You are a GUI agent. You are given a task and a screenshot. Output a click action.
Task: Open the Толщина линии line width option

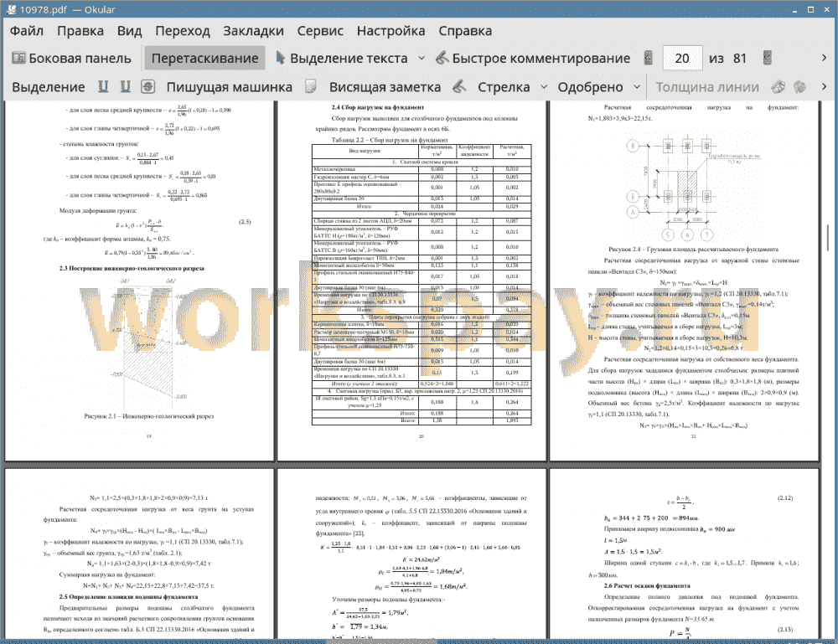(x=707, y=87)
